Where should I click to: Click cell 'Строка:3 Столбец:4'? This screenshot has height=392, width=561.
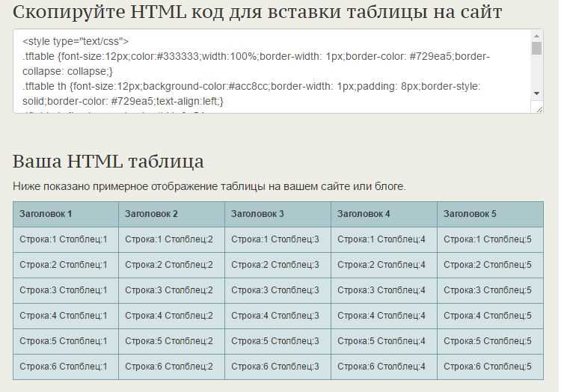point(384,290)
